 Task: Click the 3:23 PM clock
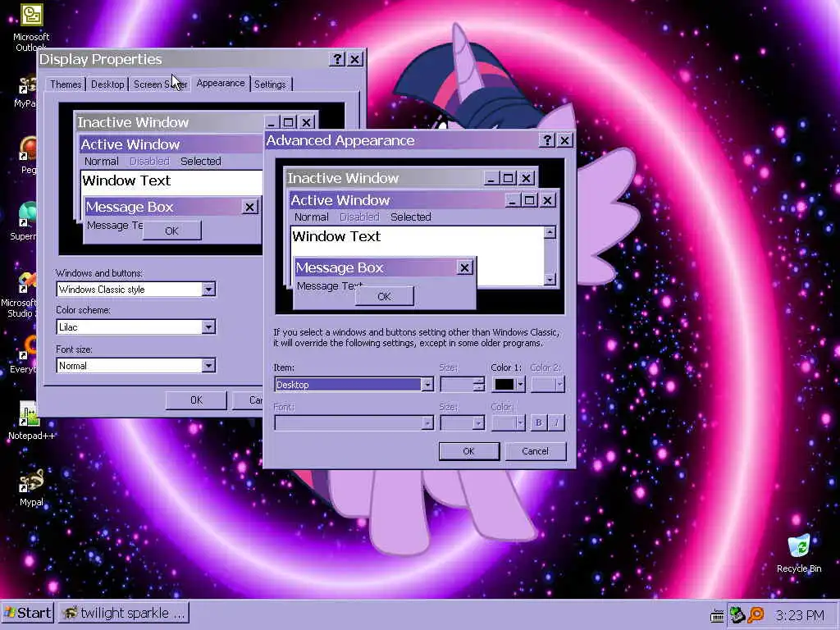[x=799, y=615]
